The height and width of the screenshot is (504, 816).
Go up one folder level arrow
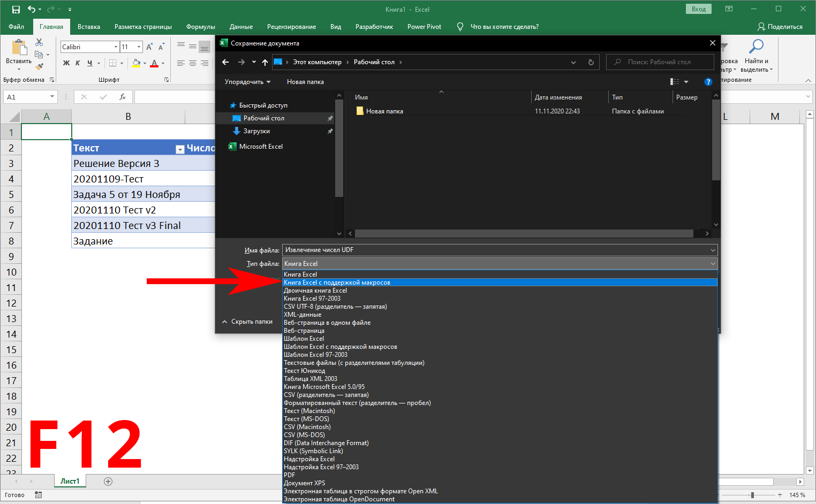265,62
